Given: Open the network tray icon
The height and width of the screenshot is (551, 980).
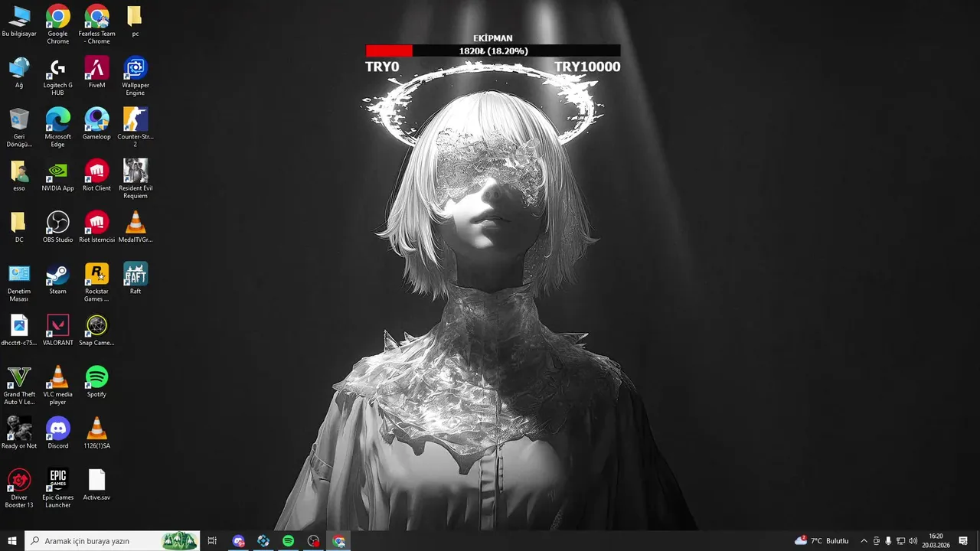Looking at the screenshot, I should point(900,541).
